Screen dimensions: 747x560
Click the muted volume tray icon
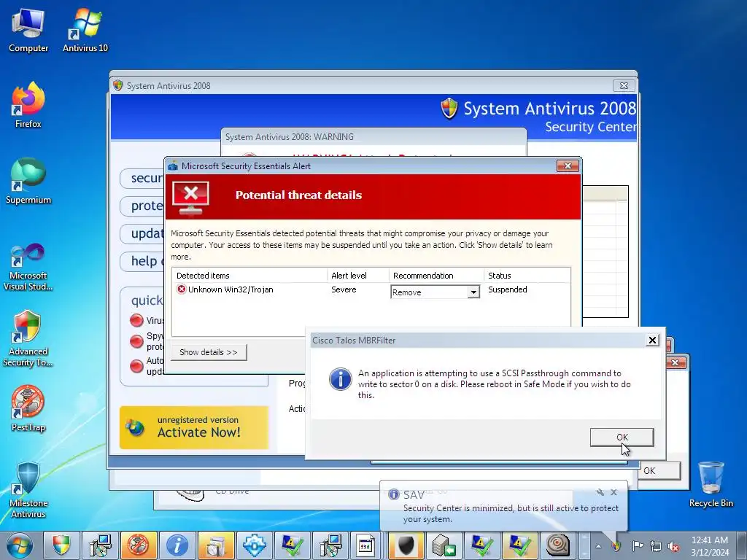click(x=673, y=546)
